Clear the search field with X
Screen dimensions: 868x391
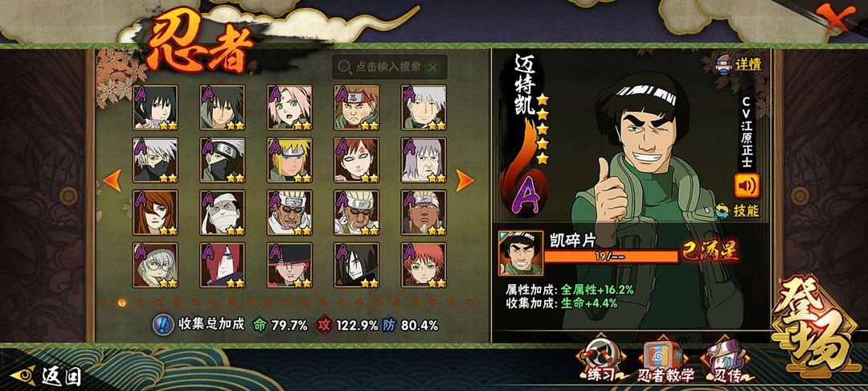click(433, 68)
